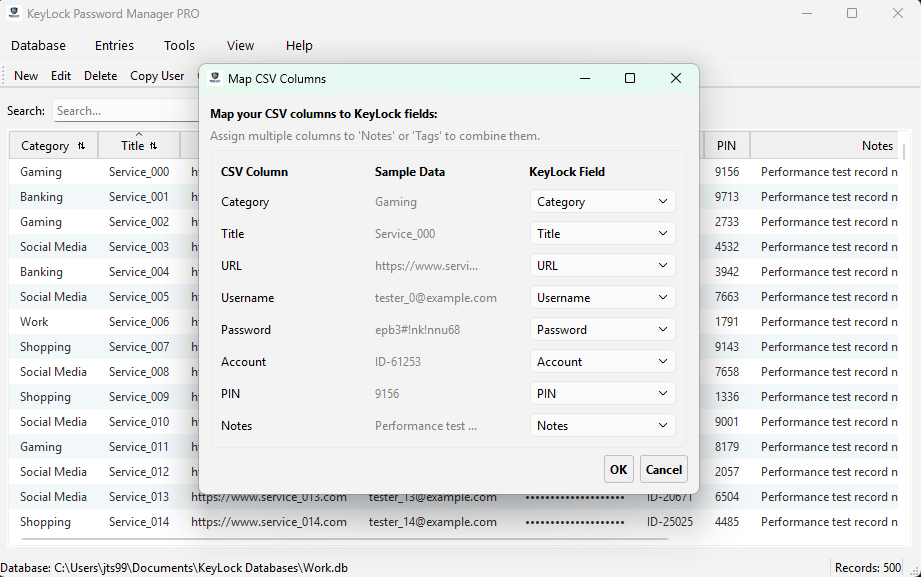921x577 pixels.
Task: Click the PIN value 4485
Action: (x=727, y=522)
